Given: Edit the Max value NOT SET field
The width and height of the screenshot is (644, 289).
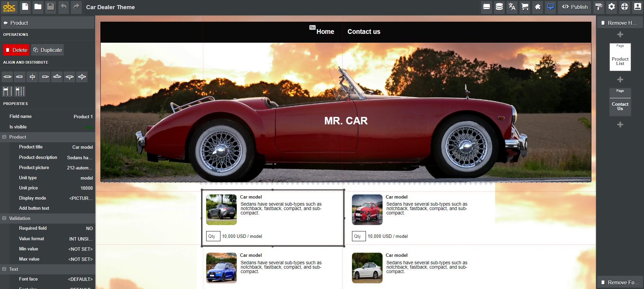Looking at the screenshot, I should click(80, 259).
